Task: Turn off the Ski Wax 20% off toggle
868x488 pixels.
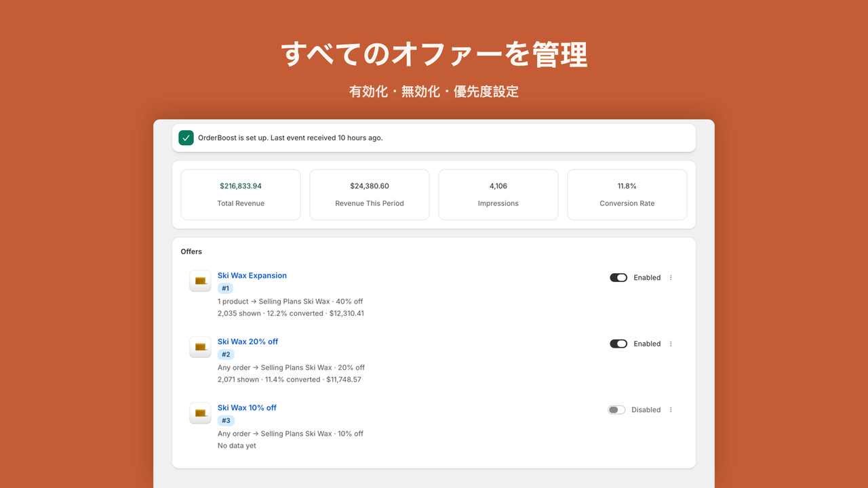Action: 618,344
